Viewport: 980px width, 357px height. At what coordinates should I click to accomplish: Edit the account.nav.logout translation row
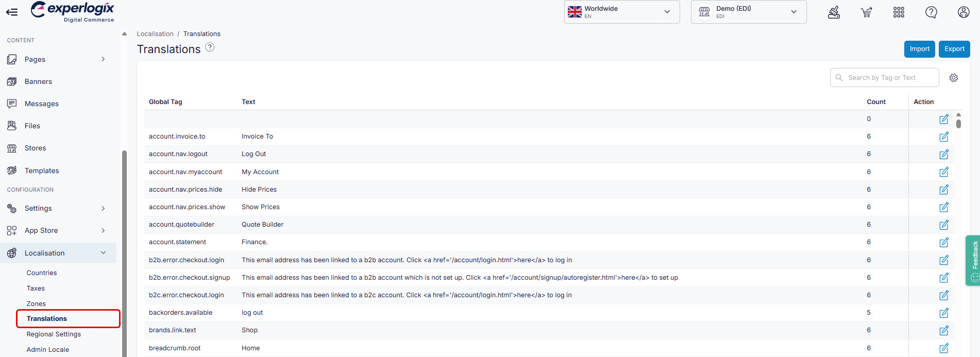point(943,155)
